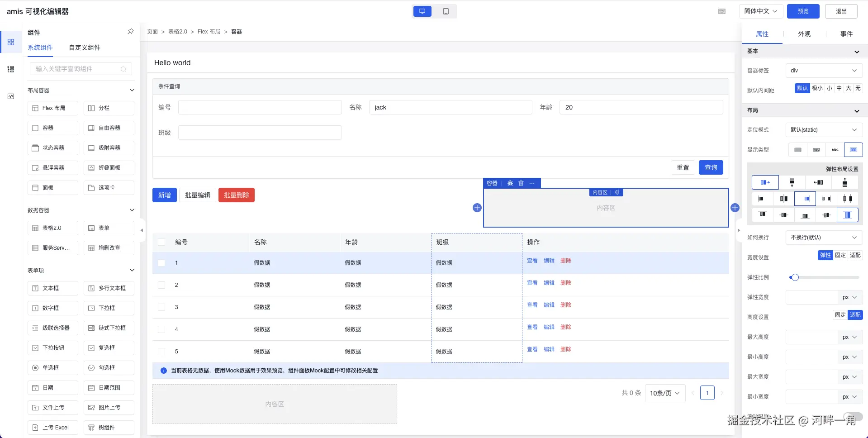Click the clear icon beside 内容区 label
Image resolution: width=868 pixels, height=438 pixels.
coord(617,192)
